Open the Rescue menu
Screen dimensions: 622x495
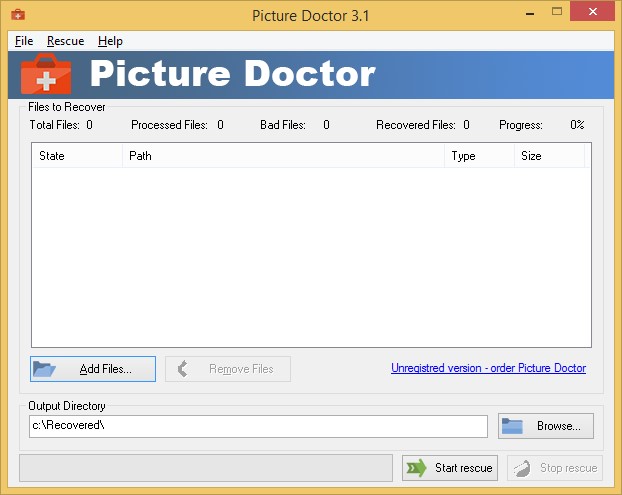[x=65, y=41]
